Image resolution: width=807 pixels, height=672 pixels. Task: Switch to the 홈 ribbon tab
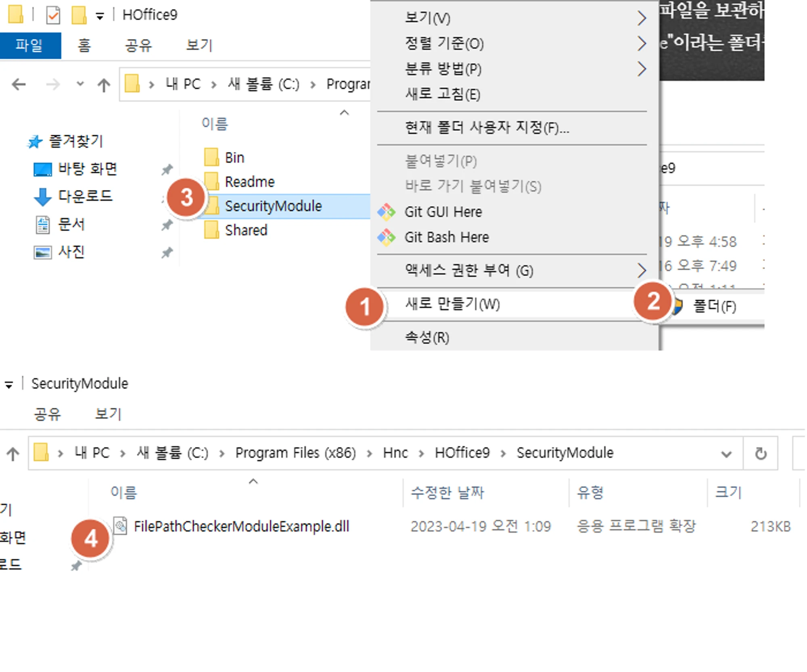[84, 45]
